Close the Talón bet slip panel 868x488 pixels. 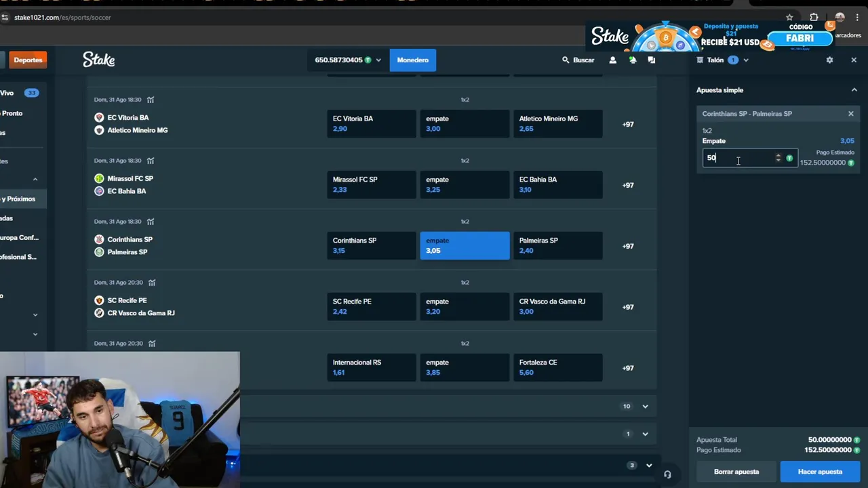(x=854, y=60)
